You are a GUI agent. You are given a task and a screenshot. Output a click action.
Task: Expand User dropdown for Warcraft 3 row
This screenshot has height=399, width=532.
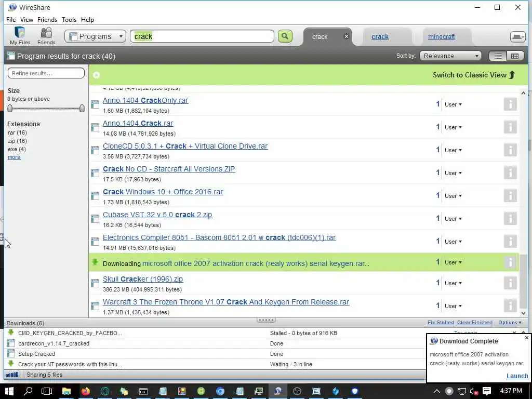453,306
